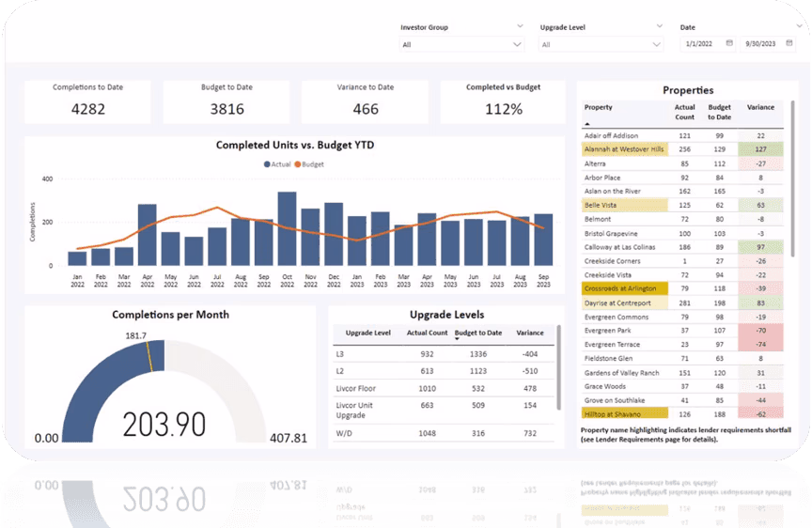Viewport: 812px width, 528px height.
Task: Collapse the Upgrade Level slicer header chevron
Action: [659, 27]
